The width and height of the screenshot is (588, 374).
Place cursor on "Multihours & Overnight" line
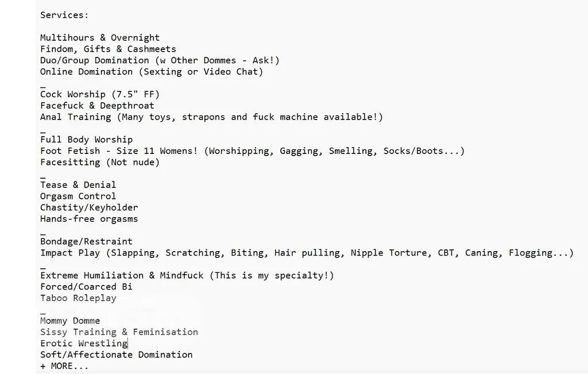pos(100,38)
